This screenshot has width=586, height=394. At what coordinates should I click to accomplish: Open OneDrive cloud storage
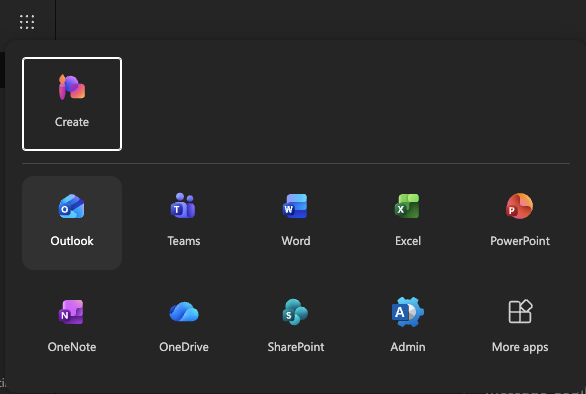pos(183,329)
